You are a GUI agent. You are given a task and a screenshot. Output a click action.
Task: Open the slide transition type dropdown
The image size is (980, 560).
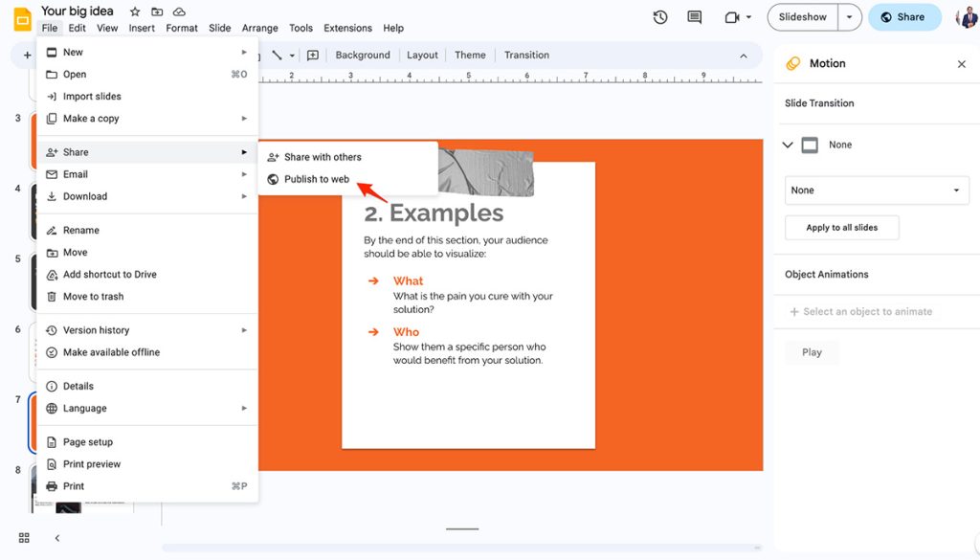coord(876,190)
